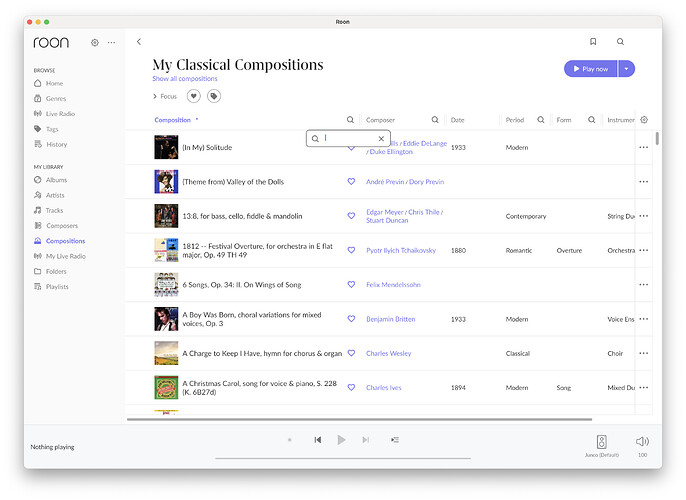686x500 pixels.
Task: Open My Live Radio in sidebar
Action: coord(60,256)
